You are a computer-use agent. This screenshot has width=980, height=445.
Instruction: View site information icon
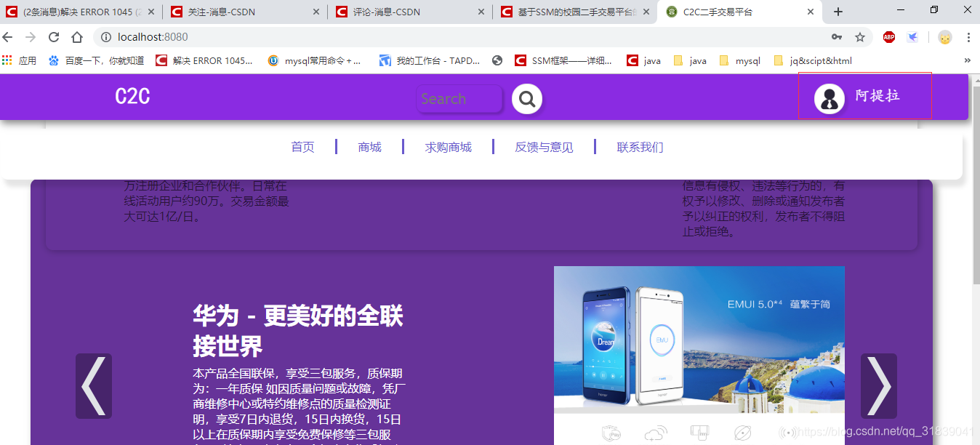click(x=106, y=37)
